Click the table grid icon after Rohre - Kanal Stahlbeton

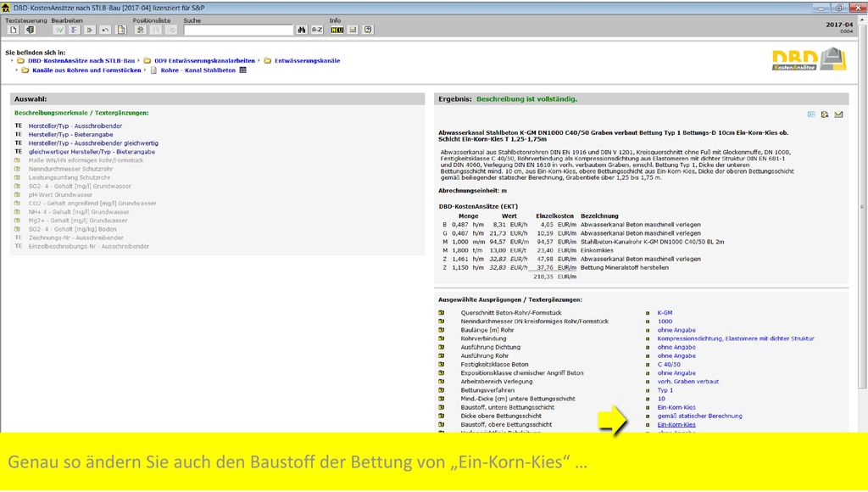point(242,70)
